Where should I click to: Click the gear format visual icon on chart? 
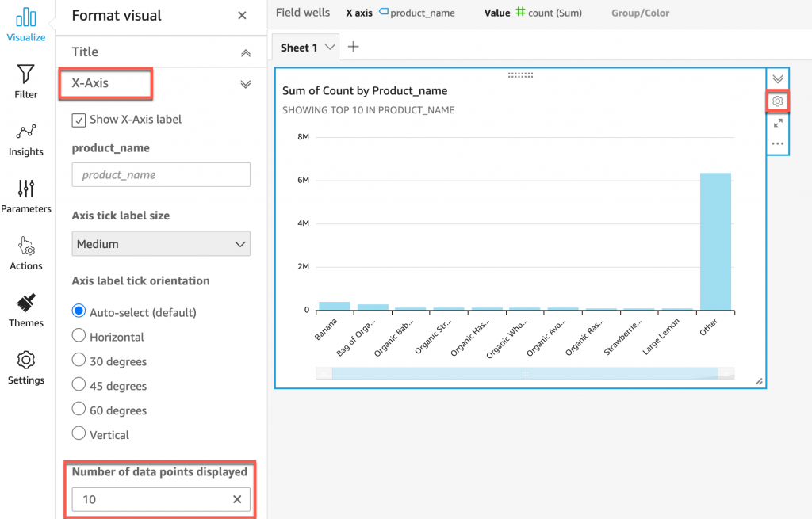click(778, 101)
